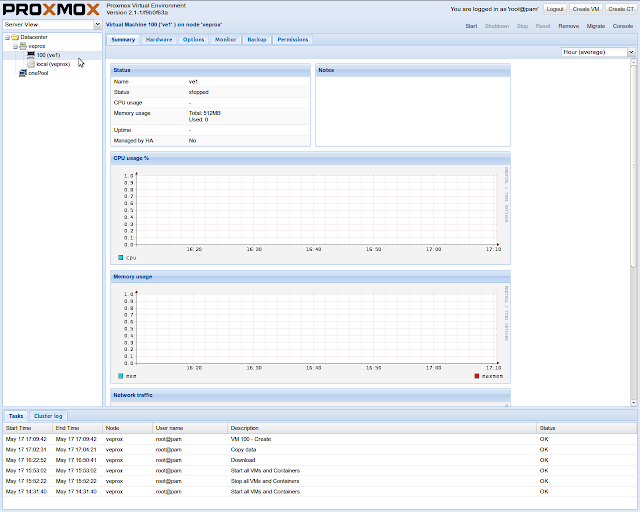Click the 'stopped' status value
Screen dimensions: 640x512
pyautogui.click(x=198, y=92)
